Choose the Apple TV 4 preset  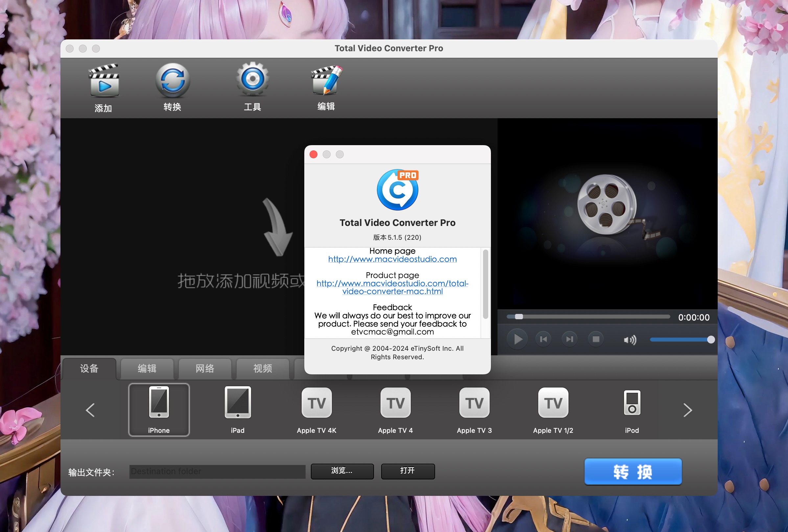[395, 410]
